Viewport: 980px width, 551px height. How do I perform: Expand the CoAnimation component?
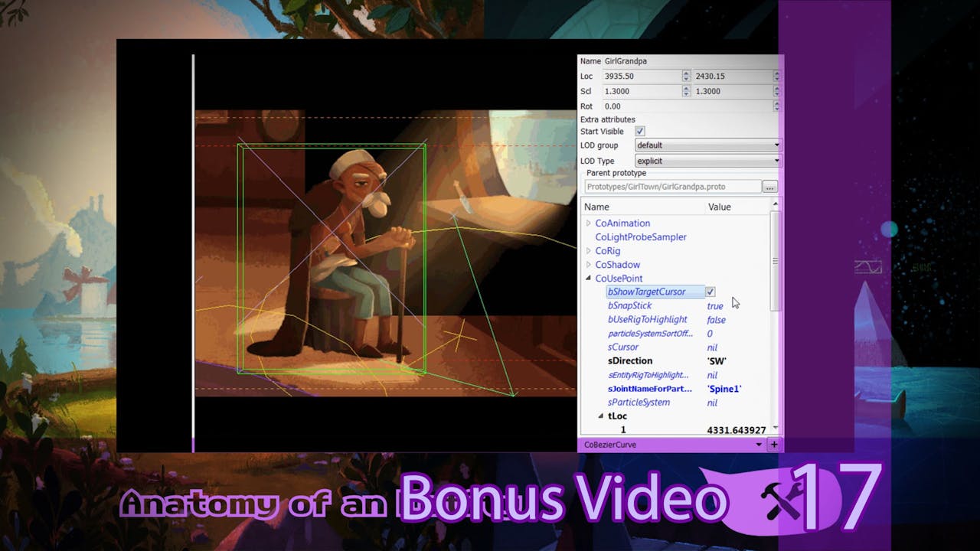(x=588, y=223)
